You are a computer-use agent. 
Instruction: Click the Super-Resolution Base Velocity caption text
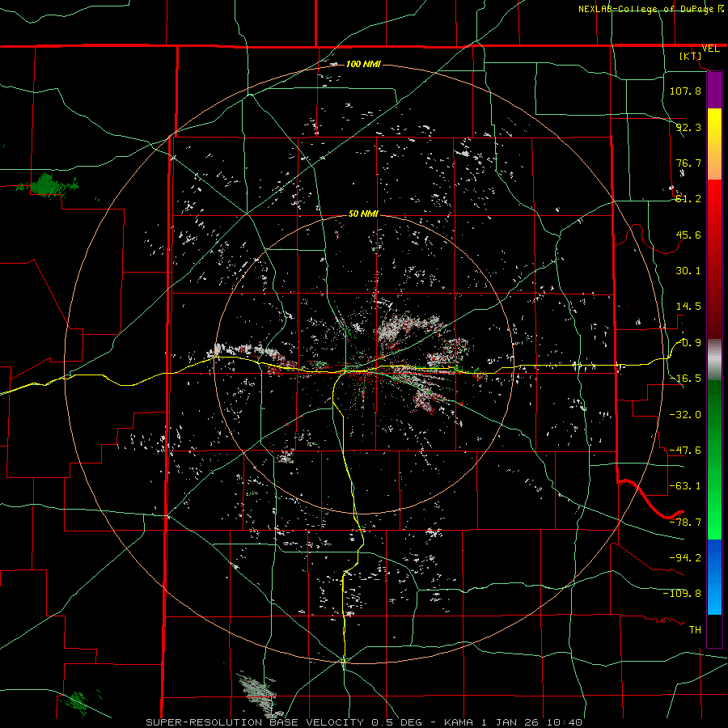[364, 722]
